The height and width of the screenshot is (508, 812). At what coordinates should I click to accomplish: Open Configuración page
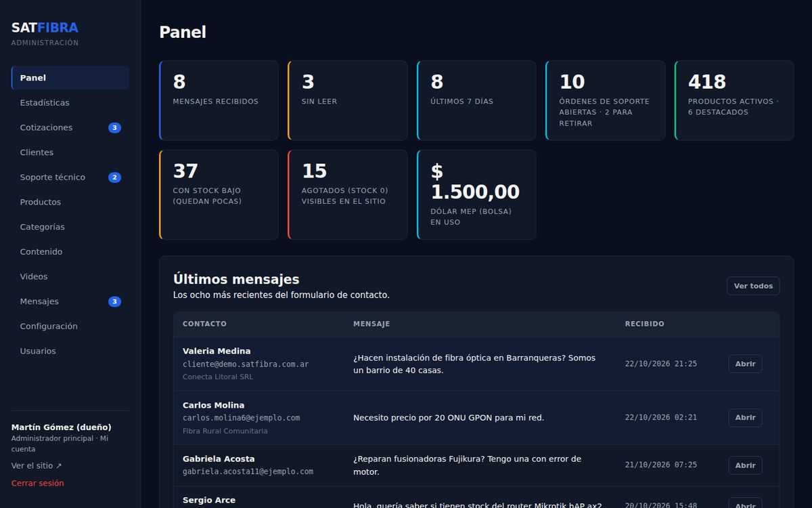point(70,326)
